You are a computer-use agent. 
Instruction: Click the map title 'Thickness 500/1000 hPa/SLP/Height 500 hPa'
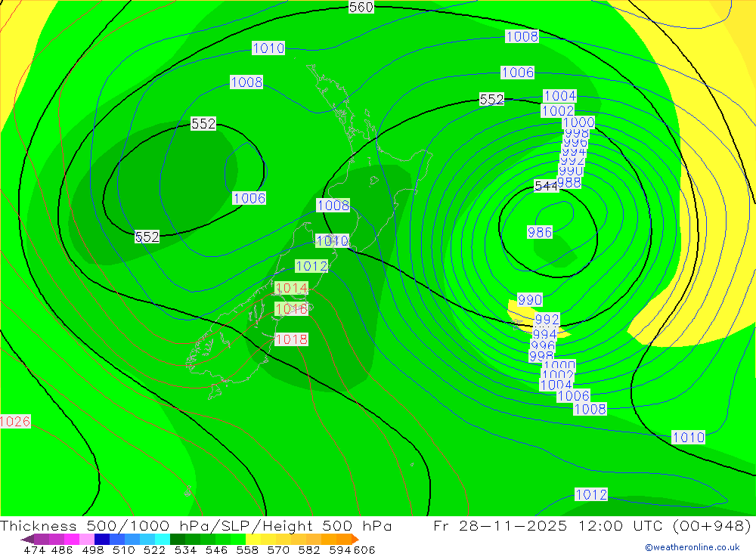[x=196, y=525]
